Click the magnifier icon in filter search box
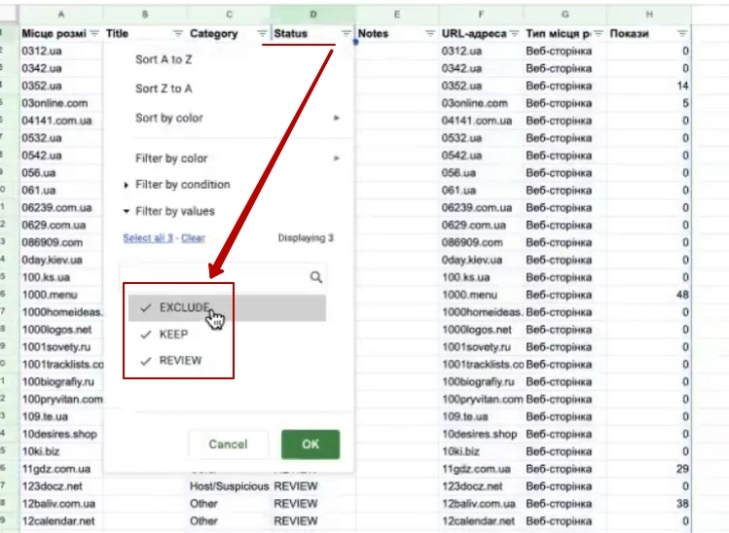Image resolution: width=729 pixels, height=533 pixels. coord(316,278)
